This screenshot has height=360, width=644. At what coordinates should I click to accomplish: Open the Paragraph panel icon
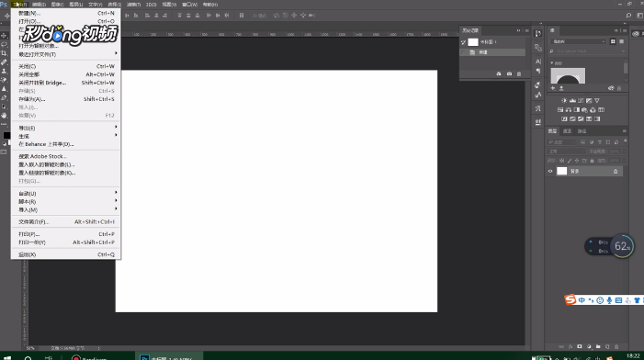click(x=538, y=71)
